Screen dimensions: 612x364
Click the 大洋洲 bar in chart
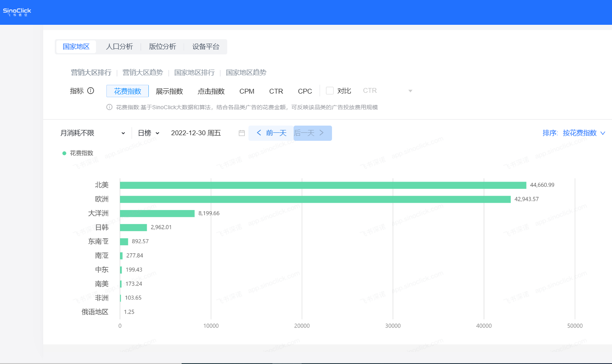(157, 214)
